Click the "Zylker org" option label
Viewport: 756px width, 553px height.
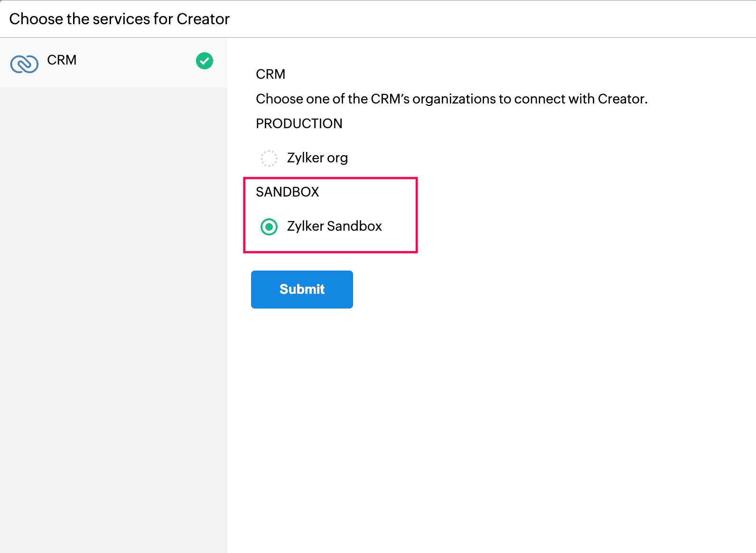(x=317, y=158)
